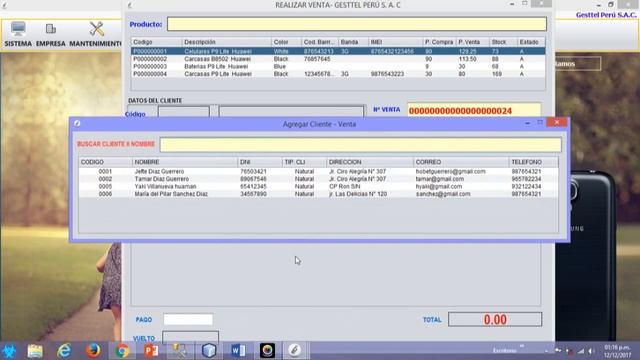Click the products IMEI column header
Image resolution: width=640 pixels, height=360 pixels.
coord(395,42)
